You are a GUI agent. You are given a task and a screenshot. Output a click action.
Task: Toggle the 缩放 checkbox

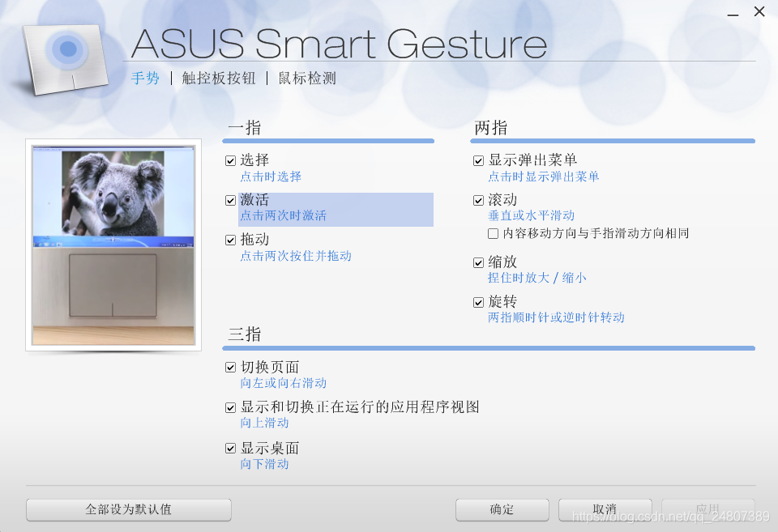point(478,263)
